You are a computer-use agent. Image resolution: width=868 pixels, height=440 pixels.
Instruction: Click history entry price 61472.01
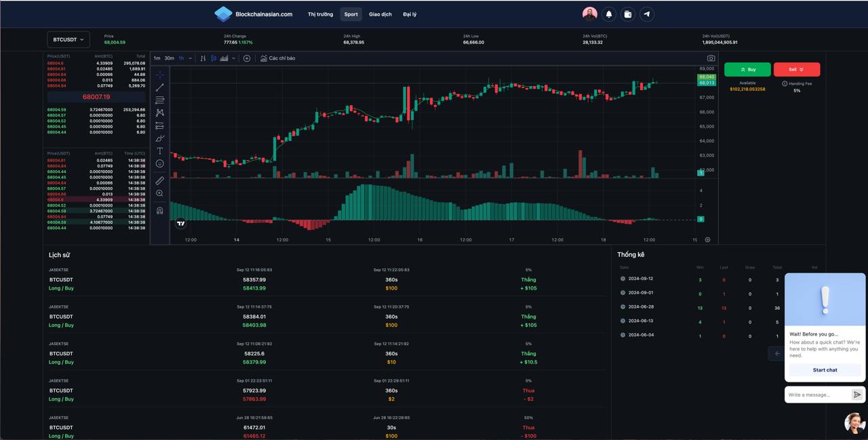tap(254, 427)
